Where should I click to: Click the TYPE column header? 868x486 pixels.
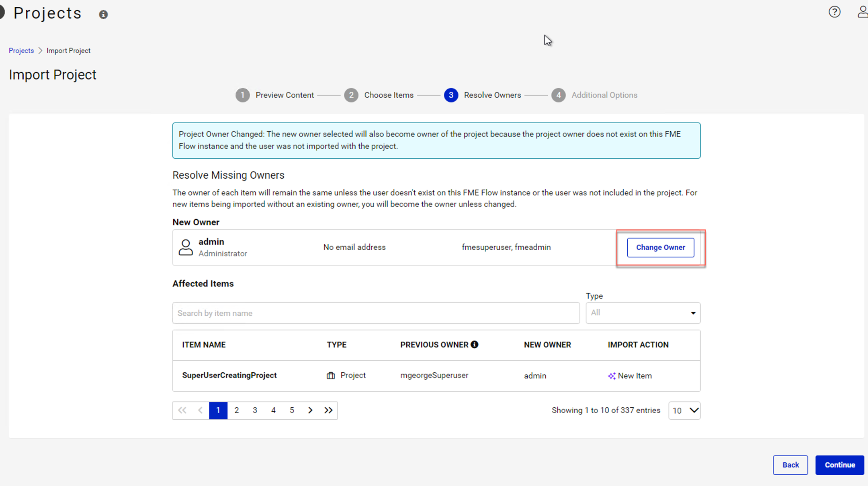[337, 345]
